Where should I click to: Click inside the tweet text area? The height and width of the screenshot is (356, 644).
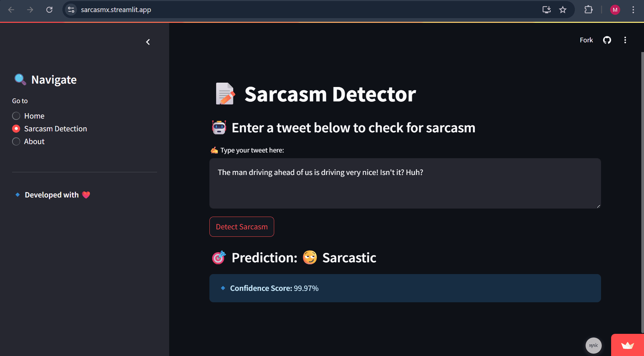(405, 183)
